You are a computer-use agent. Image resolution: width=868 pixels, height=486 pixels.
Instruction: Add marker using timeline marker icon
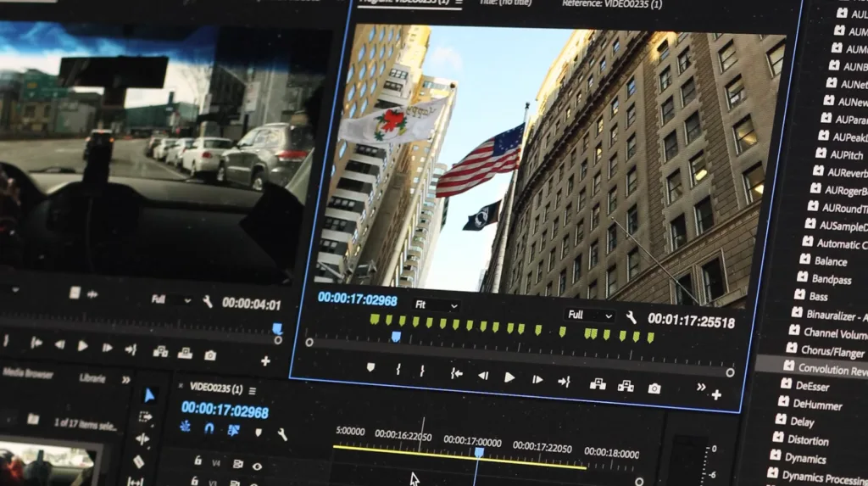(258, 433)
